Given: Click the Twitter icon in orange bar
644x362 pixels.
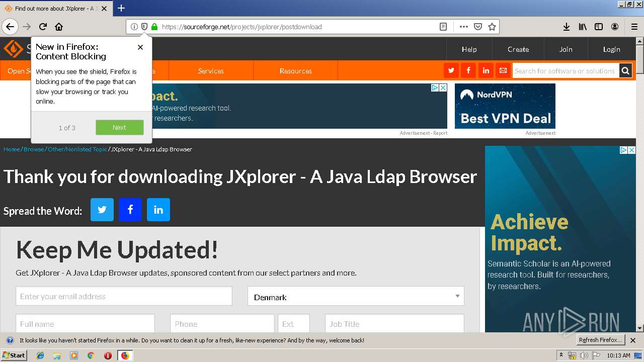Looking at the screenshot, I should click(x=451, y=71).
